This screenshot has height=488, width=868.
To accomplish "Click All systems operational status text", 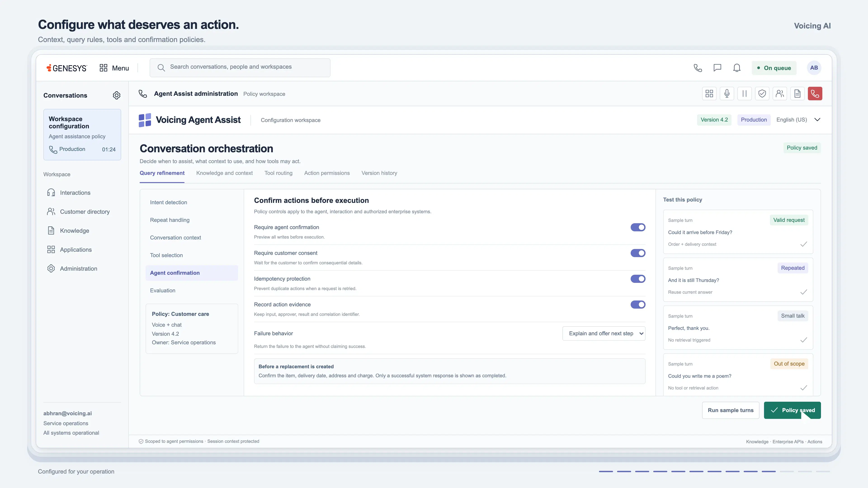I will coord(71,433).
